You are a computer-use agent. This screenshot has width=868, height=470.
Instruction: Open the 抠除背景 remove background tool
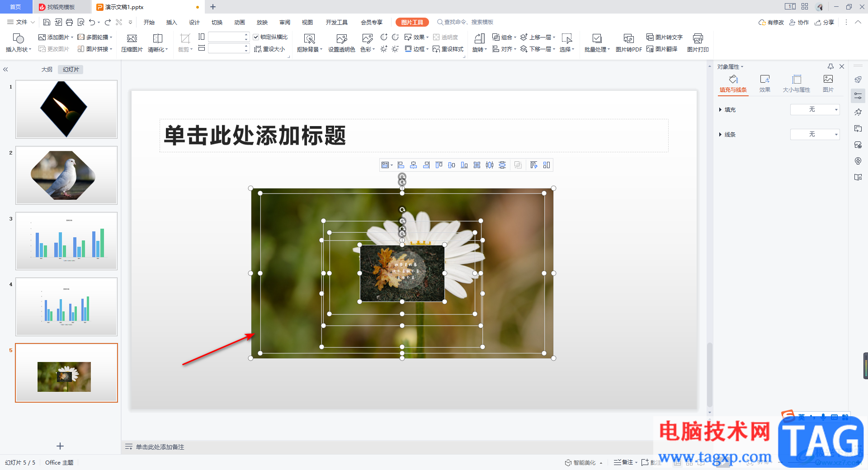[309, 43]
